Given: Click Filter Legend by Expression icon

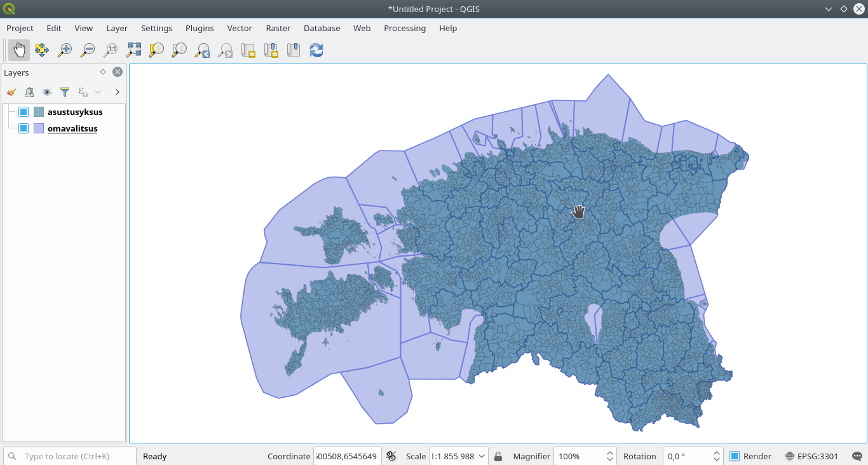Looking at the screenshot, I should (x=83, y=92).
